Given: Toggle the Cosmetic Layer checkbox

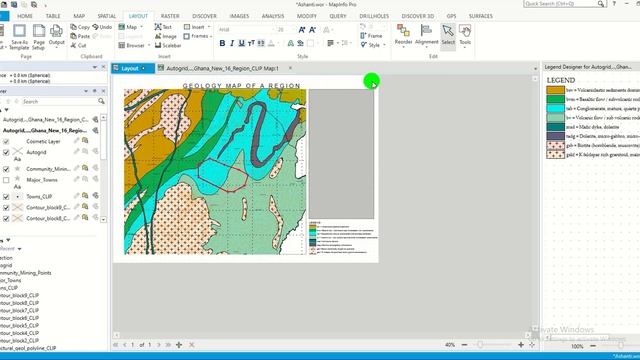Looking at the screenshot, I should 6,142.
